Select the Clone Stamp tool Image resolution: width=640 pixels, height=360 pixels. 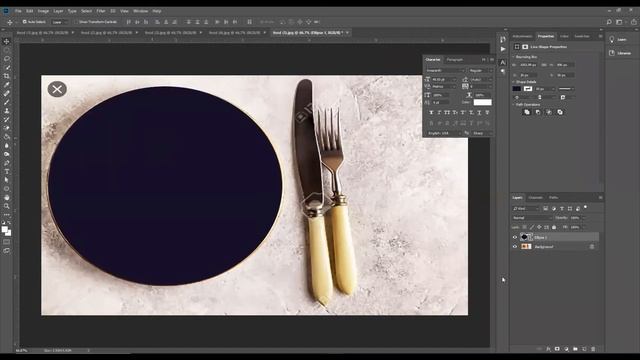pyautogui.click(x=7, y=111)
